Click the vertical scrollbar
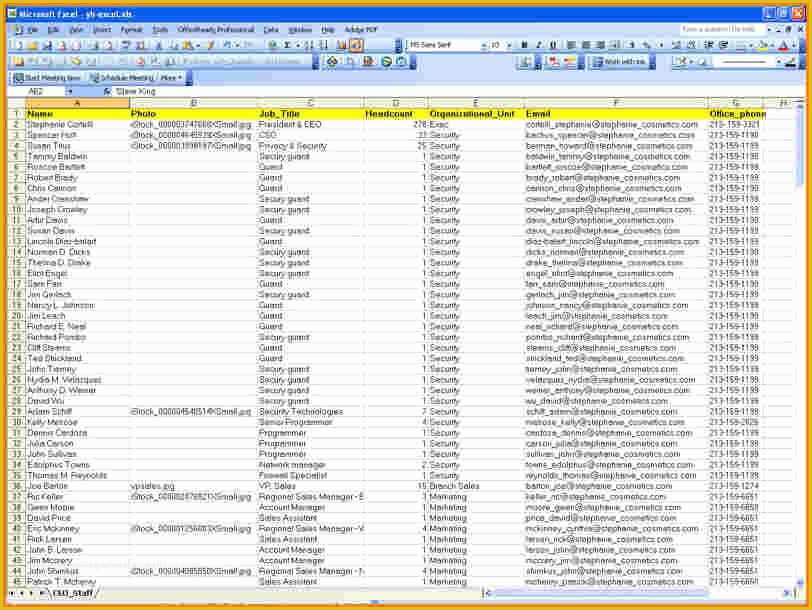The image size is (812, 610). pos(800,342)
